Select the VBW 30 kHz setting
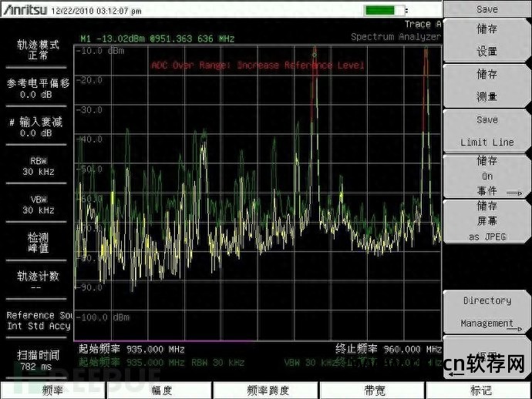Image resolution: width=532 pixels, height=399 pixels. 38,204
